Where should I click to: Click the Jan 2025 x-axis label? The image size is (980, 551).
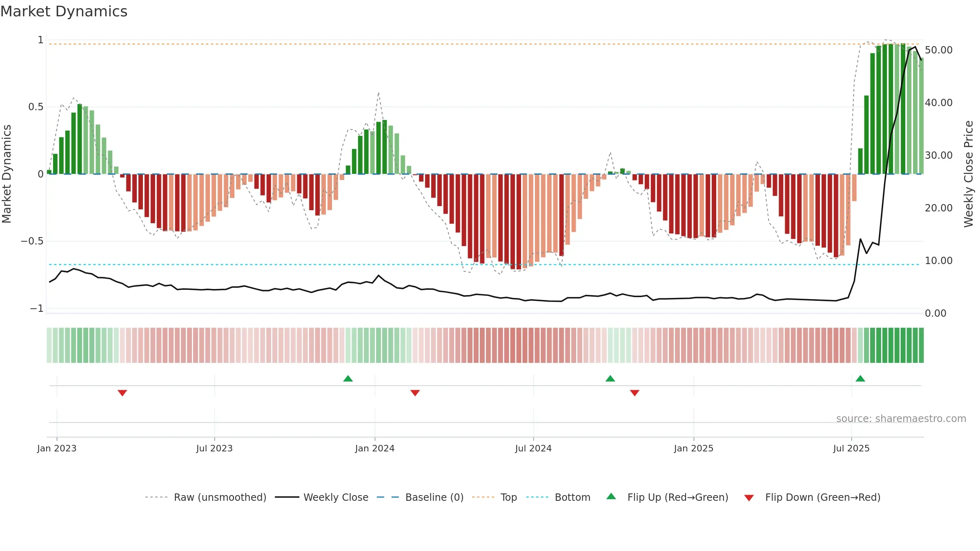[694, 448]
